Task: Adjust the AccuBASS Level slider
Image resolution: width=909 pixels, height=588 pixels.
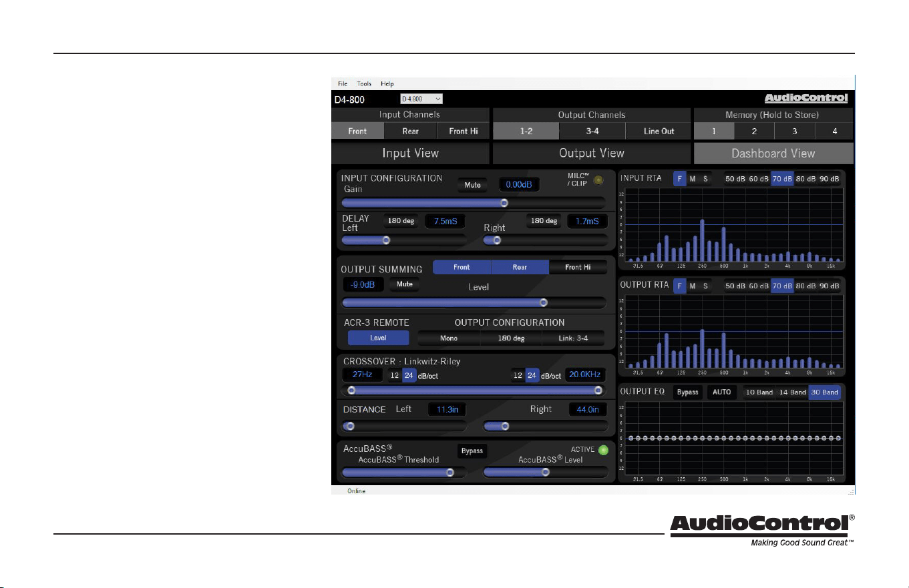Action: click(x=546, y=473)
